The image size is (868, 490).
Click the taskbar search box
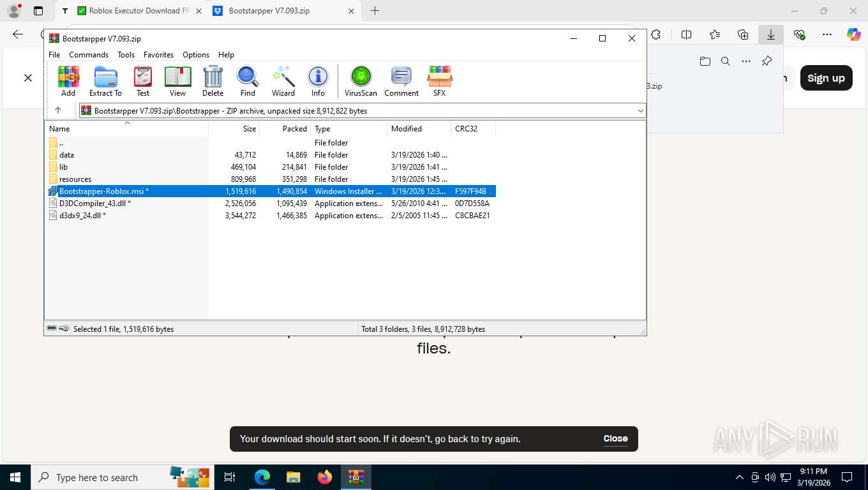pos(121,477)
